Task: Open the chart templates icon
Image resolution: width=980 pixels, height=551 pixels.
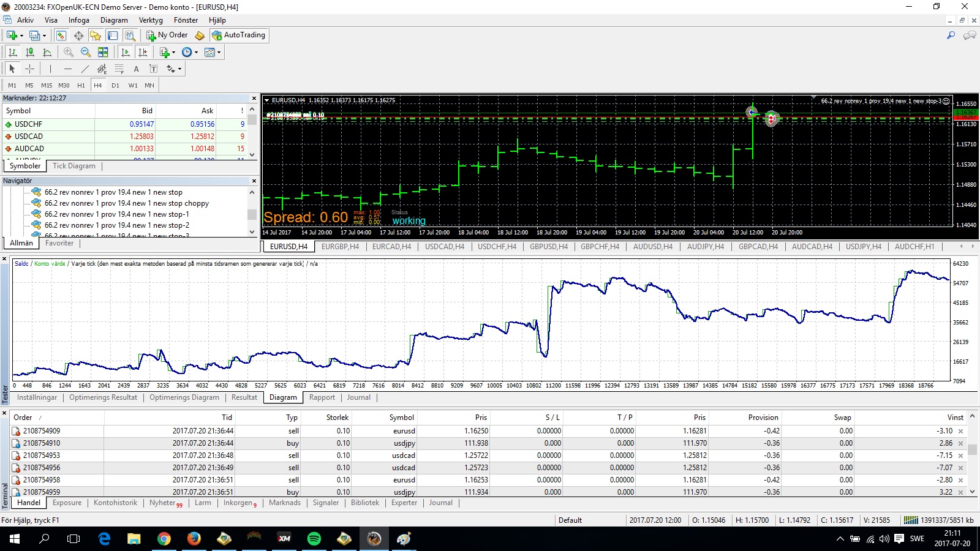Action: pos(209,52)
